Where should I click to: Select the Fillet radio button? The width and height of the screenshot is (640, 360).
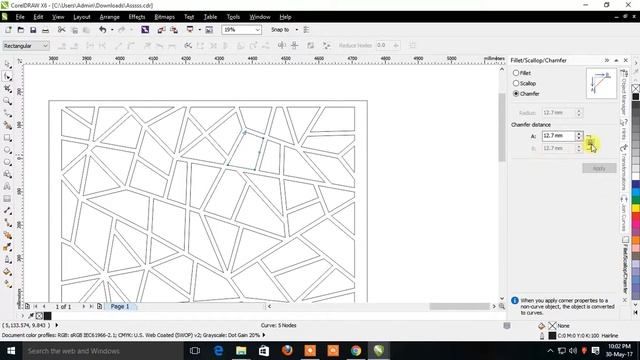516,73
